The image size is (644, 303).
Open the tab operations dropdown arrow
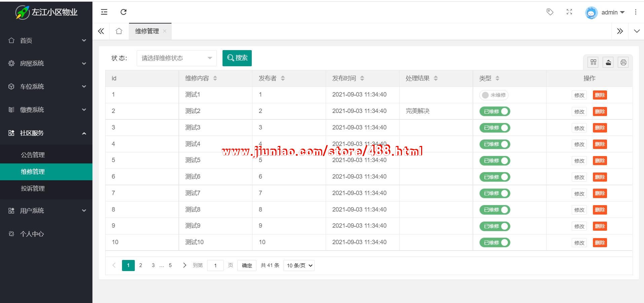point(637,31)
